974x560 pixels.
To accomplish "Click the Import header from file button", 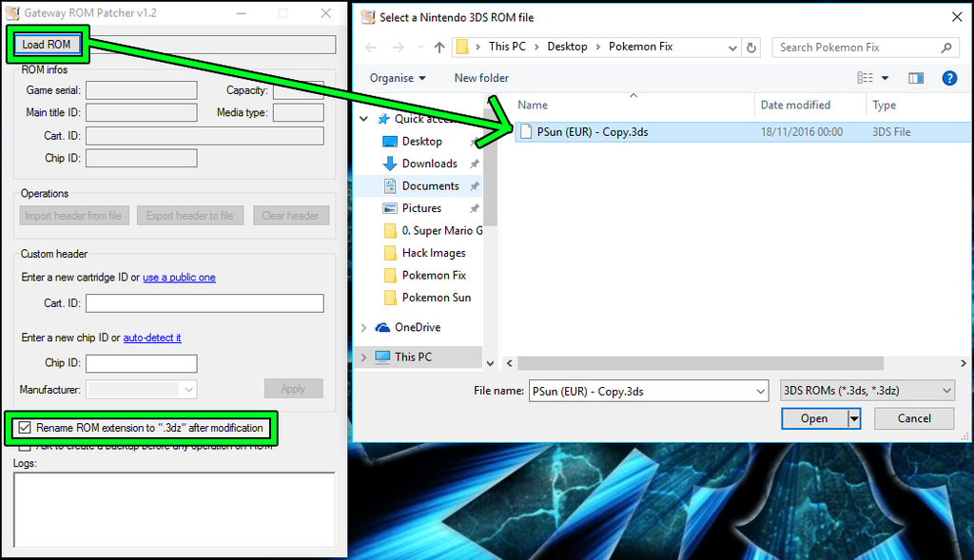I will tap(74, 216).
